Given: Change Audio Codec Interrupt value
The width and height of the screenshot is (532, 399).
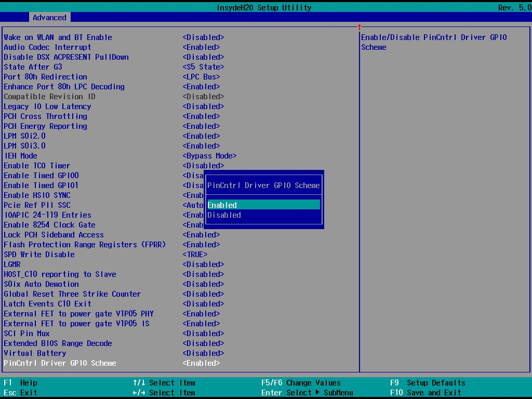Looking at the screenshot, I should click(x=201, y=47).
